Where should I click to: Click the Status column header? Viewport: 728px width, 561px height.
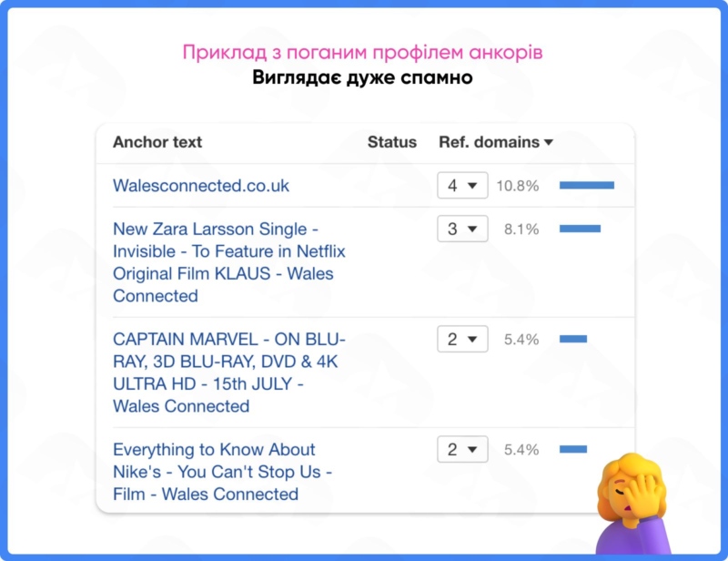pyautogui.click(x=392, y=142)
